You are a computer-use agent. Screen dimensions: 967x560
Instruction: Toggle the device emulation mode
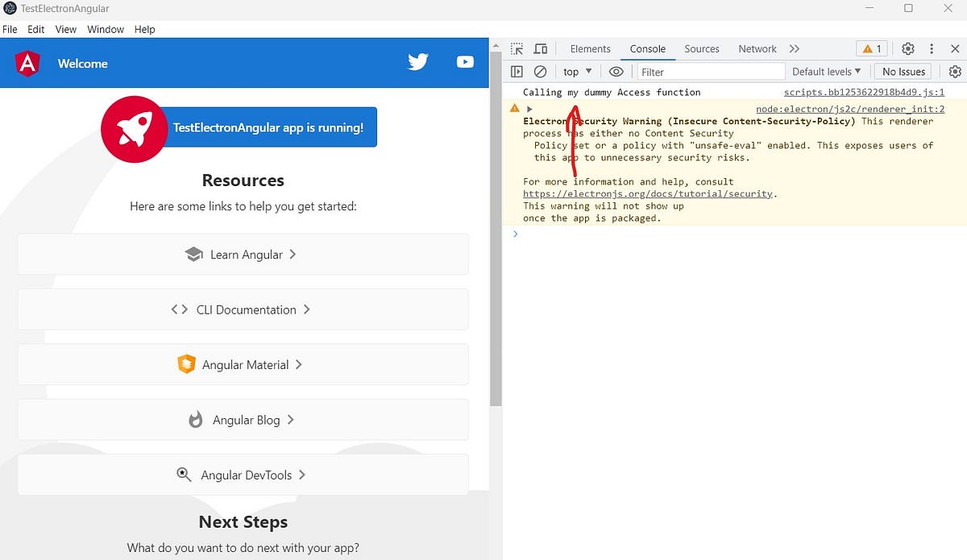click(540, 48)
